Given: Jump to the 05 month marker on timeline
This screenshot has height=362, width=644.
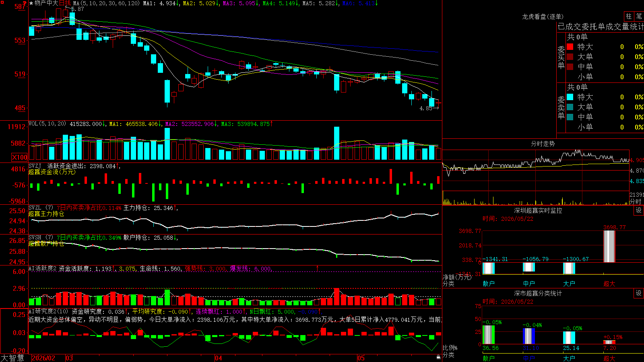Looking at the screenshot, I should (361, 358).
